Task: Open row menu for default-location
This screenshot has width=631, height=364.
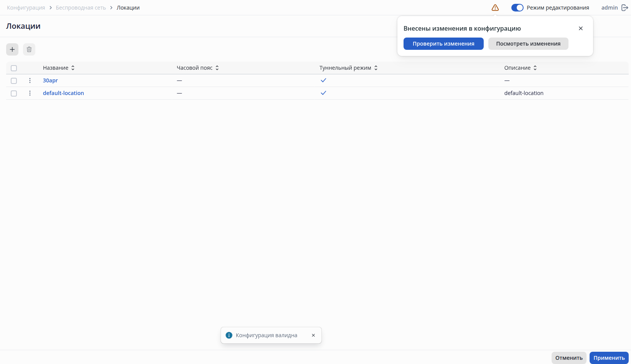Action: point(30,93)
